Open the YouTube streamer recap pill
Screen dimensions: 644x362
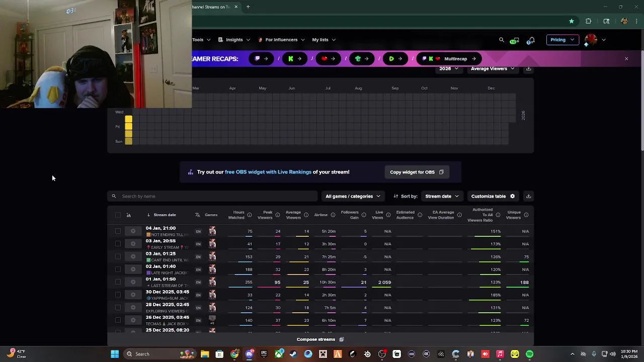pos(329,59)
